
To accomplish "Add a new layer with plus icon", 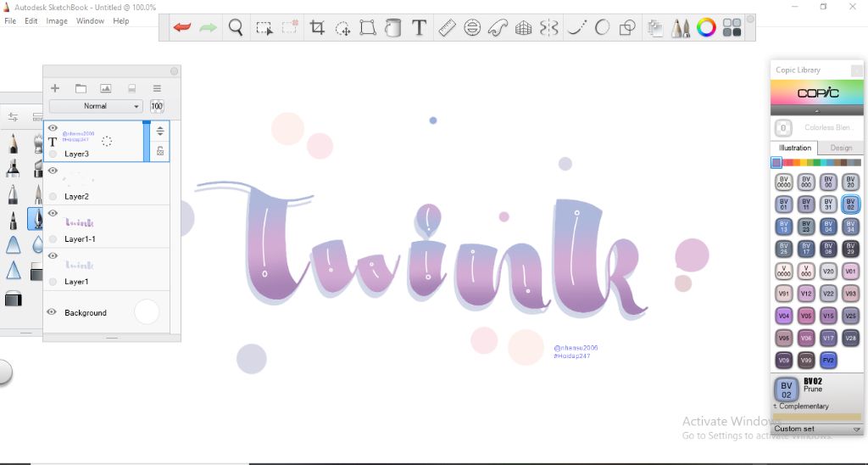I will (55, 88).
